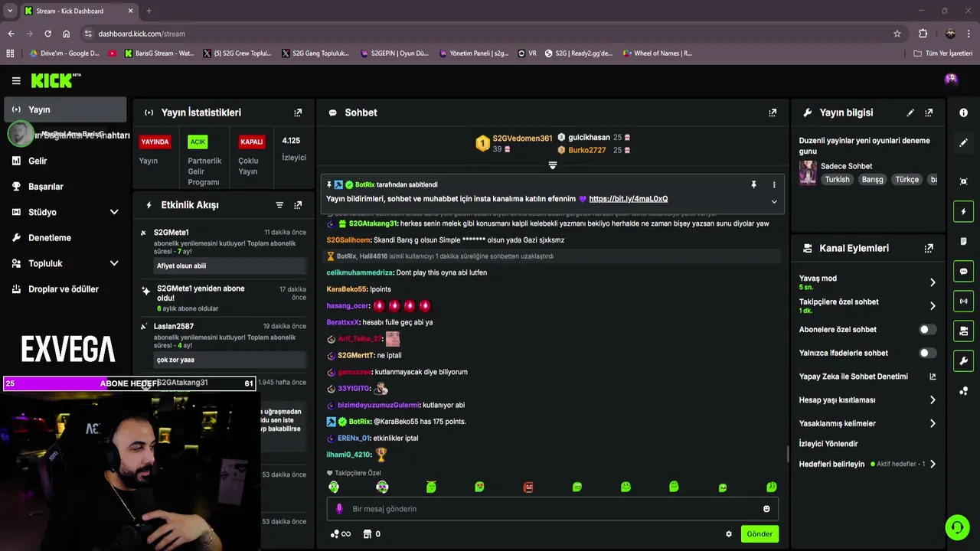Click the Turkish tag in Yayın bilgisi

pos(837,180)
